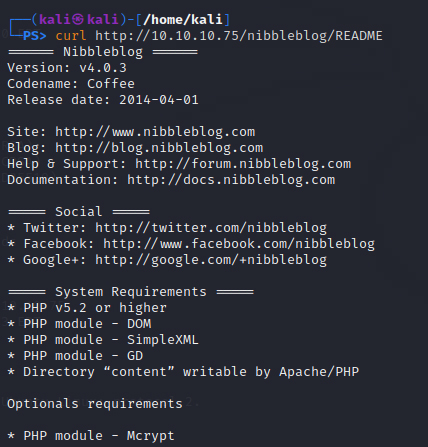The height and width of the screenshot is (447, 428).
Task: Open the twitter.com/nibbleblog link
Action: pyautogui.click(x=211, y=228)
